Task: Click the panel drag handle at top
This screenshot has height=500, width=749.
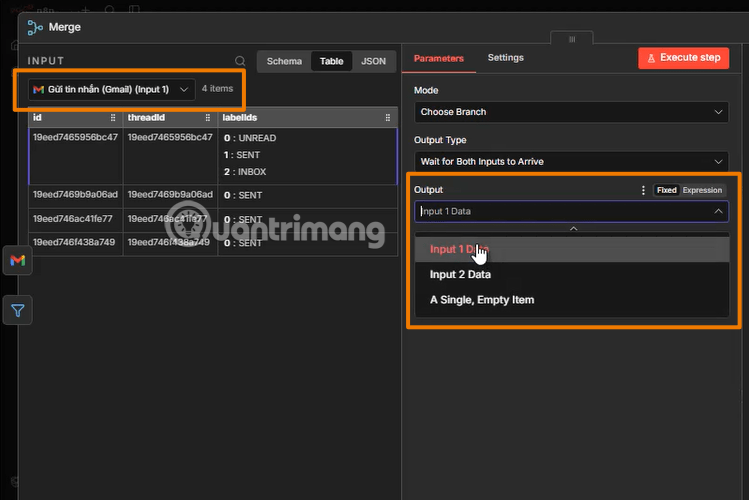Action: [572, 39]
